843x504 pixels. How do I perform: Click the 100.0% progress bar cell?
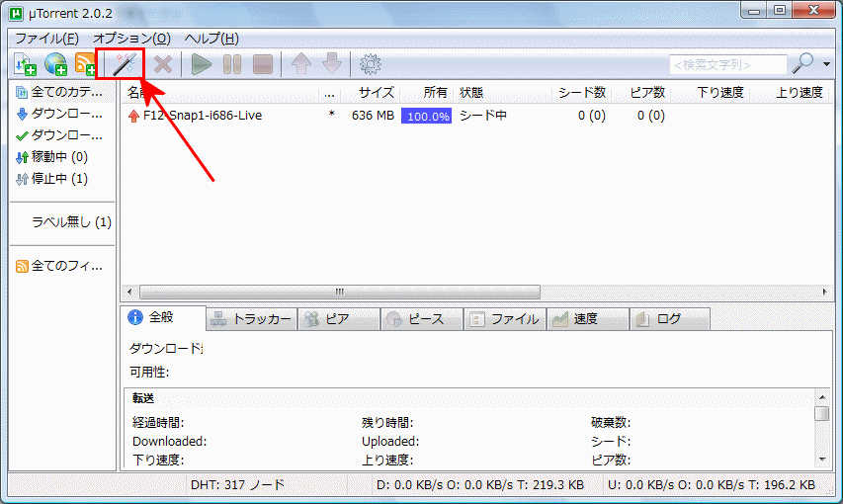(x=427, y=117)
